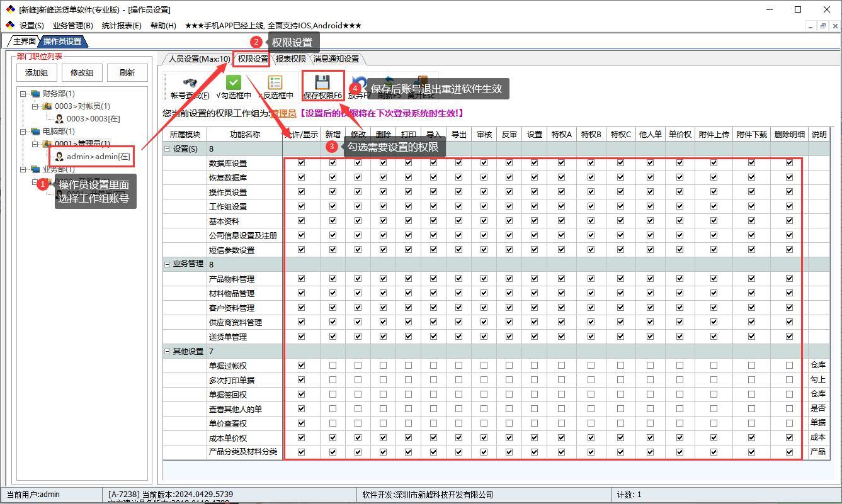This screenshot has width=842, height=504.
Task: Switch to the 操作员设置 tab
Action: 62,41
